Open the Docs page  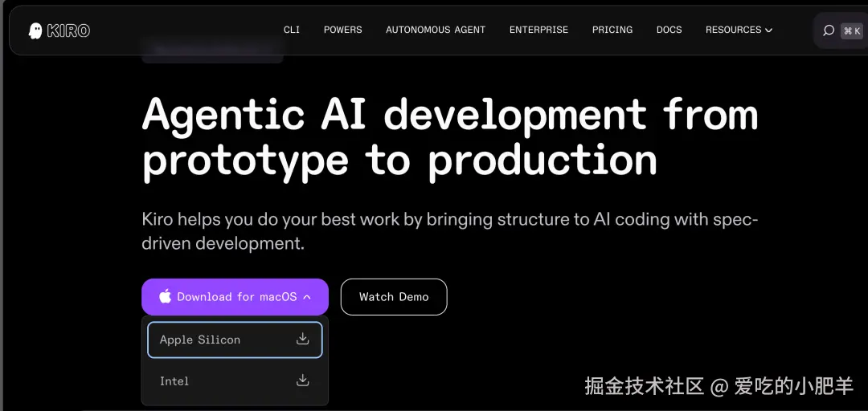pos(669,30)
